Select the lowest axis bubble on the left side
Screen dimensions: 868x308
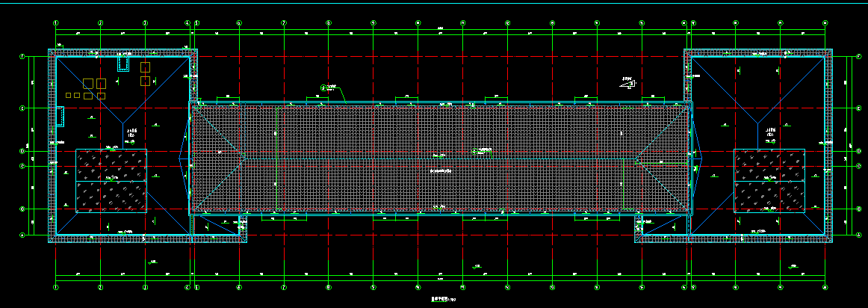click(x=22, y=235)
